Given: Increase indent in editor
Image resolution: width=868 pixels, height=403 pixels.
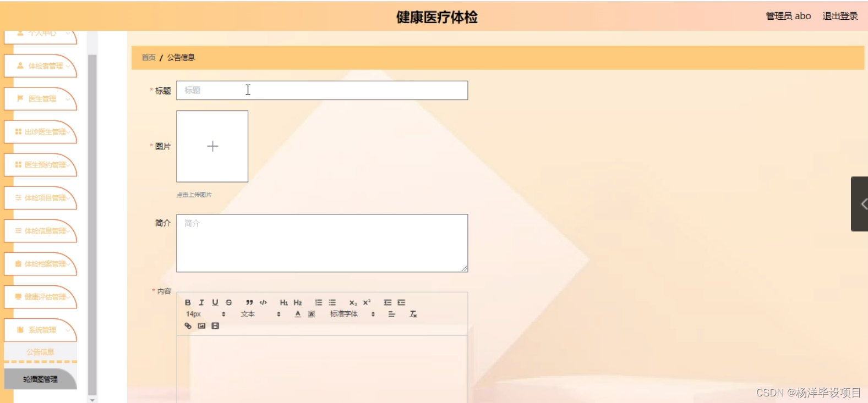Looking at the screenshot, I should click(x=401, y=302).
